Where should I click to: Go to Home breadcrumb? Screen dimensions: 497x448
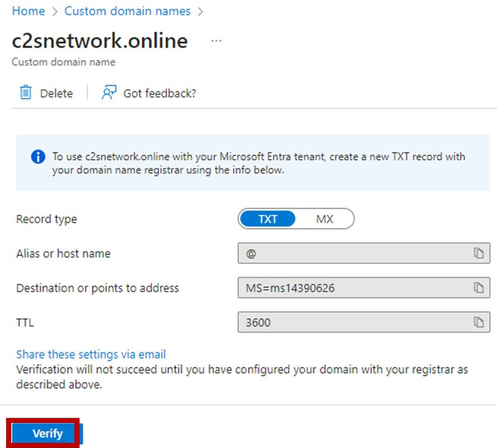(28, 11)
